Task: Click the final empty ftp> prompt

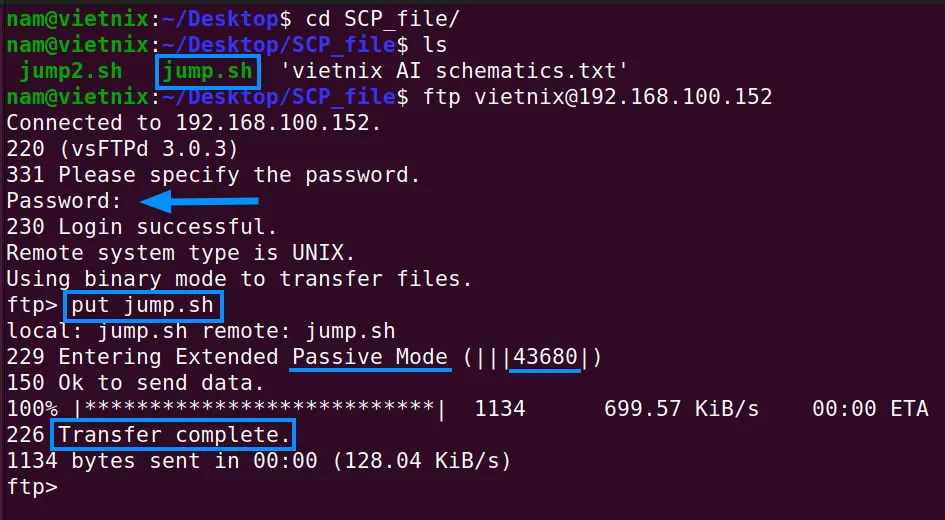Action: (32, 487)
